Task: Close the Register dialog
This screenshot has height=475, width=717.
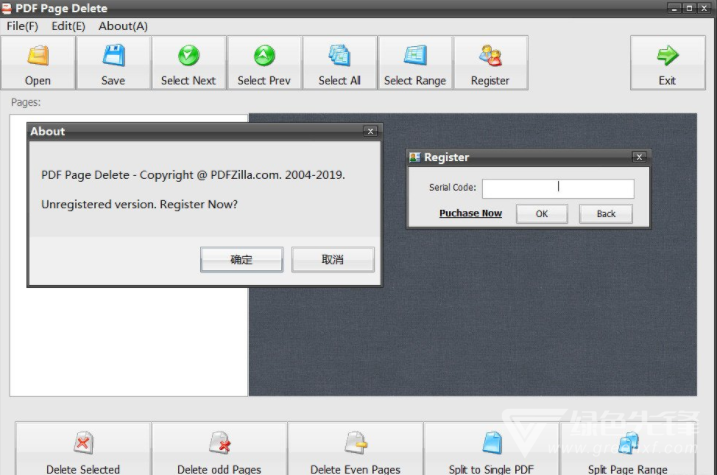Action: (639, 157)
